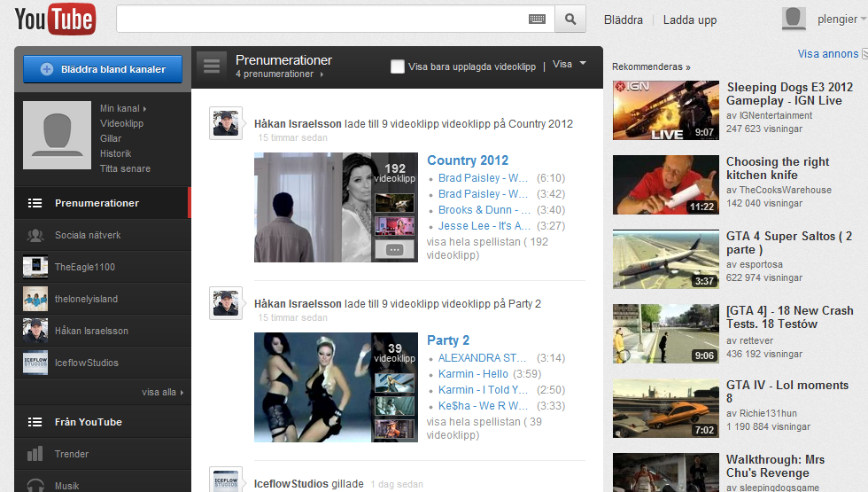Select Trender in sidebar
Image resolution: width=868 pixels, height=492 pixels.
[x=103, y=454]
